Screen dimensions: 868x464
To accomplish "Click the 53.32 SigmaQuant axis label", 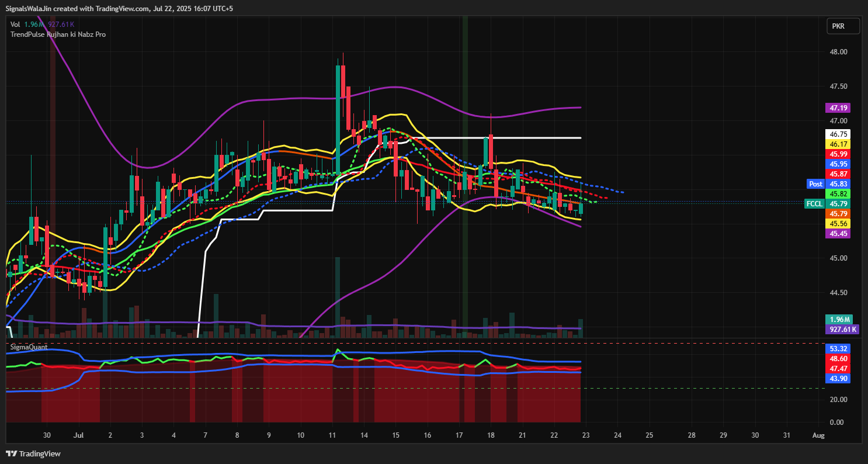I will (x=838, y=348).
